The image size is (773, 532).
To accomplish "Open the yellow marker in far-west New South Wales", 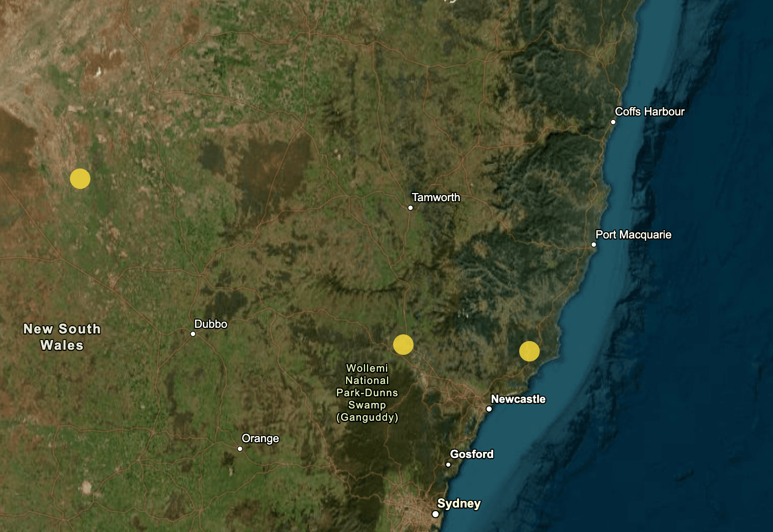I will tap(80, 179).
